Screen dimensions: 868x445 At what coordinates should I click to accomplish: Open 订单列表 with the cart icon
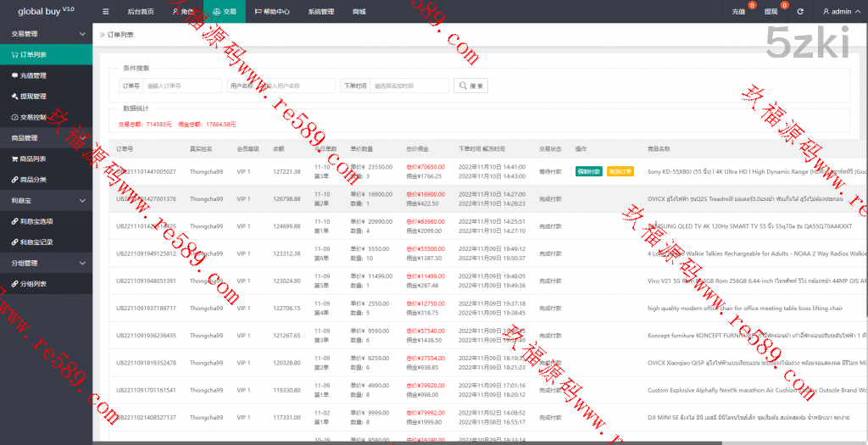click(x=34, y=54)
